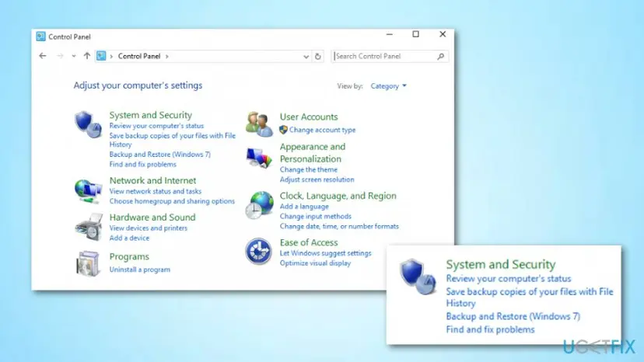Navigate up one level with up arrow
This screenshot has height=362, width=644.
pyautogui.click(x=86, y=56)
